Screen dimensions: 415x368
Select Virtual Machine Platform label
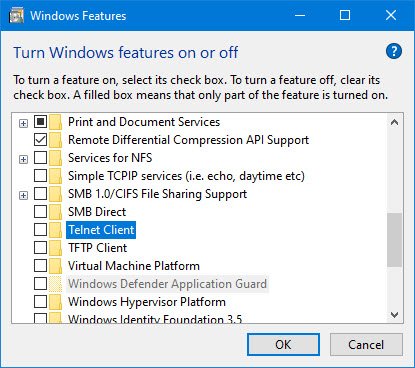point(134,266)
